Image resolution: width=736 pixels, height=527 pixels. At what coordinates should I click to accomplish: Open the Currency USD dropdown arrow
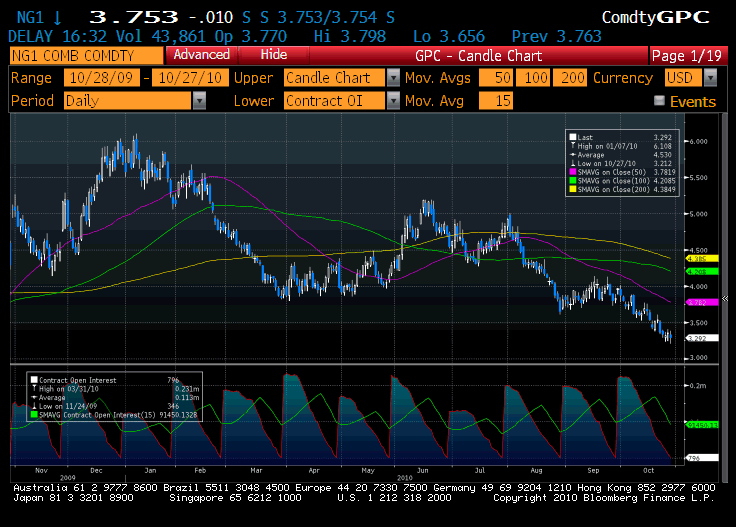714,78
